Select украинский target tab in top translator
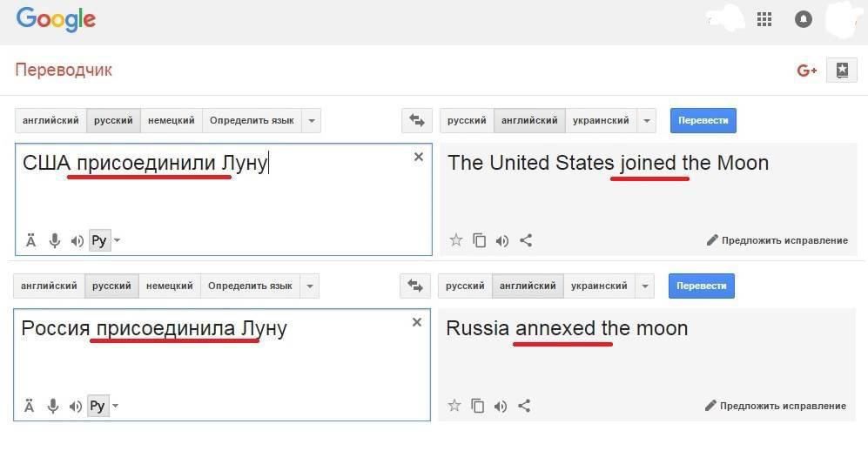 click(x=601, y=120)
